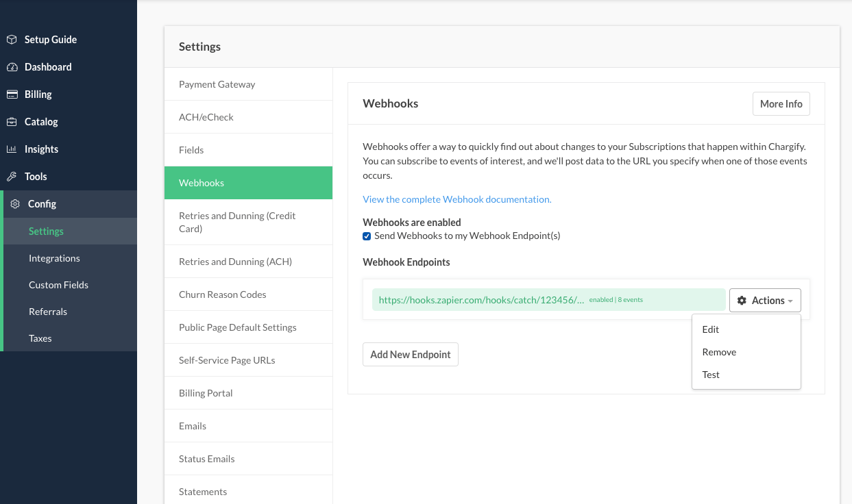Open Payment Gateway settings tab
Viewport: 852px width, 504px height.
[217, 84]
